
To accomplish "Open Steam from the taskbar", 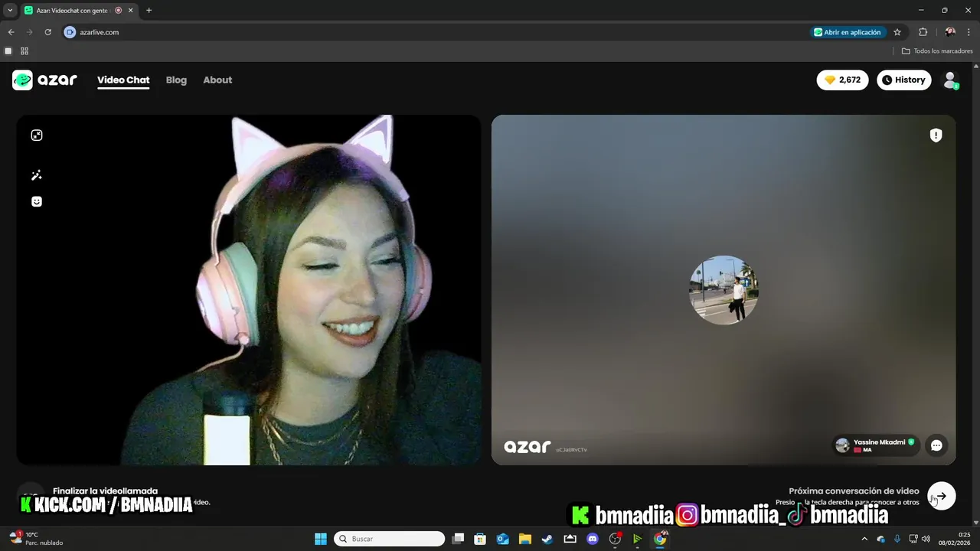I will click(x=547, y=539).
